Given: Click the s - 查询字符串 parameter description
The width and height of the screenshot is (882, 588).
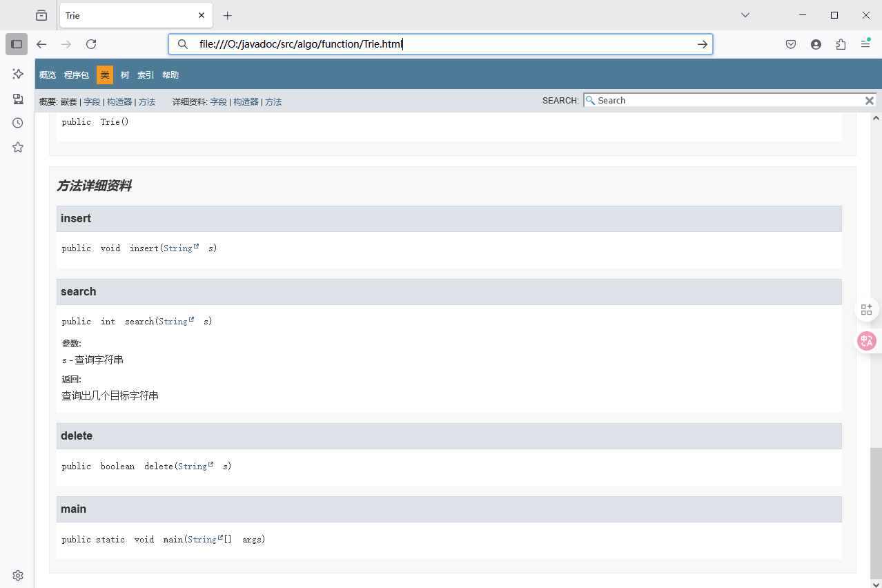Looking at the screenshot, I should 92,360.
